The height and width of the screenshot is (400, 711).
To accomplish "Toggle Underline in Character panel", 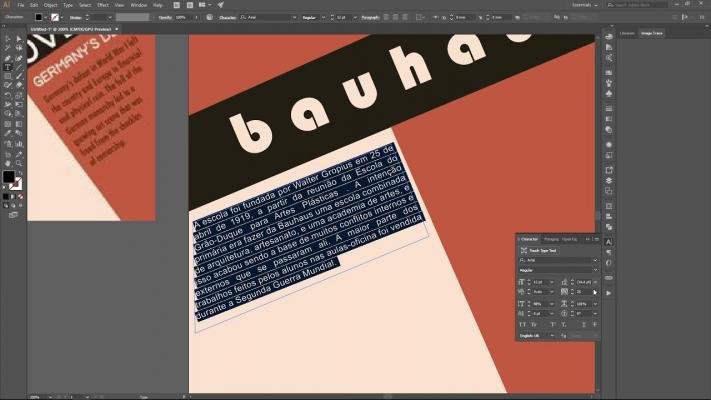I will 584,325.
